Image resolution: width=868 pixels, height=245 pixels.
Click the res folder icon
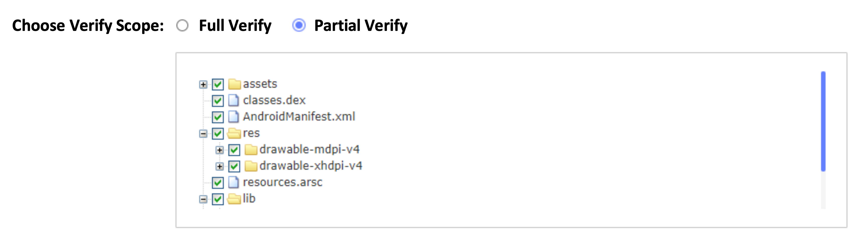tap(234, 133)
